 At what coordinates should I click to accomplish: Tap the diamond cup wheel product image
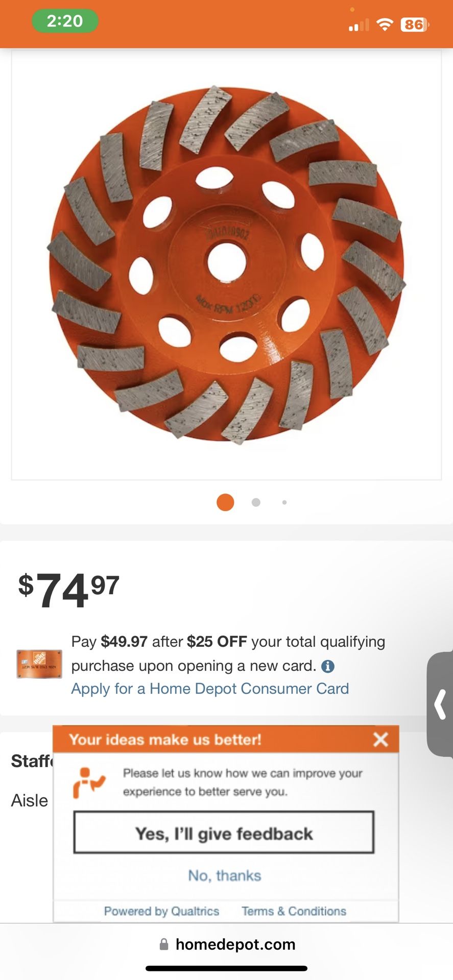coord(226,264)
